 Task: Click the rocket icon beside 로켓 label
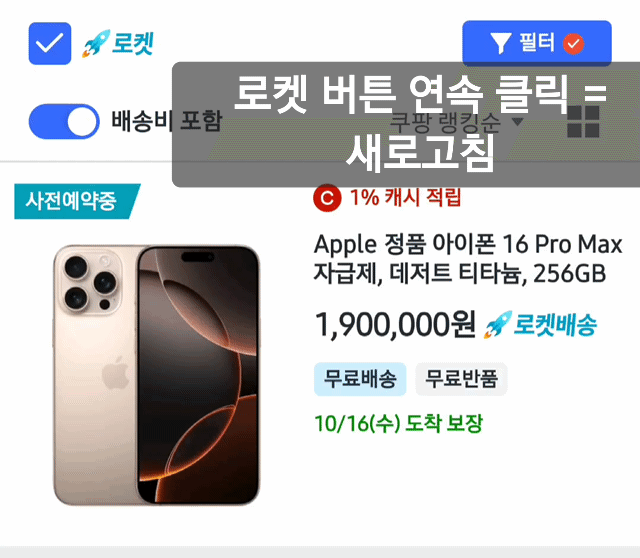(96, 43)
